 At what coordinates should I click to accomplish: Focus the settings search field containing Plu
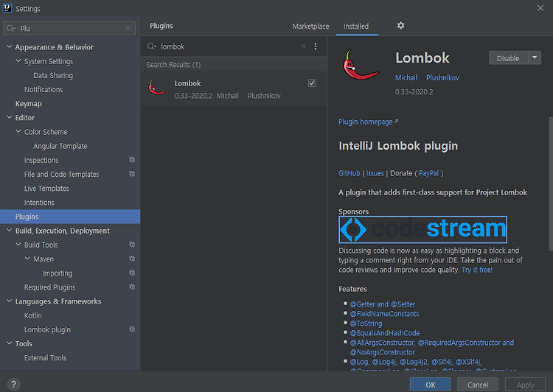pyautogui.click(x=69, y=28)
